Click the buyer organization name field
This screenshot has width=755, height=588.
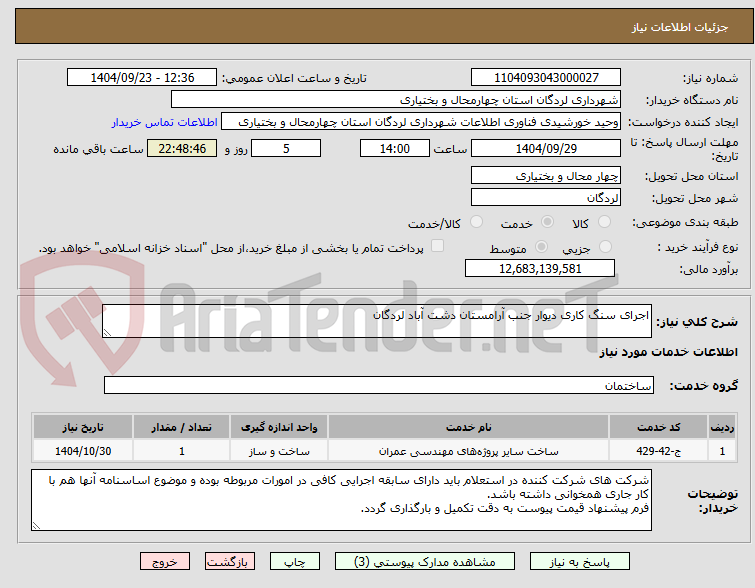tap(395, 100)
